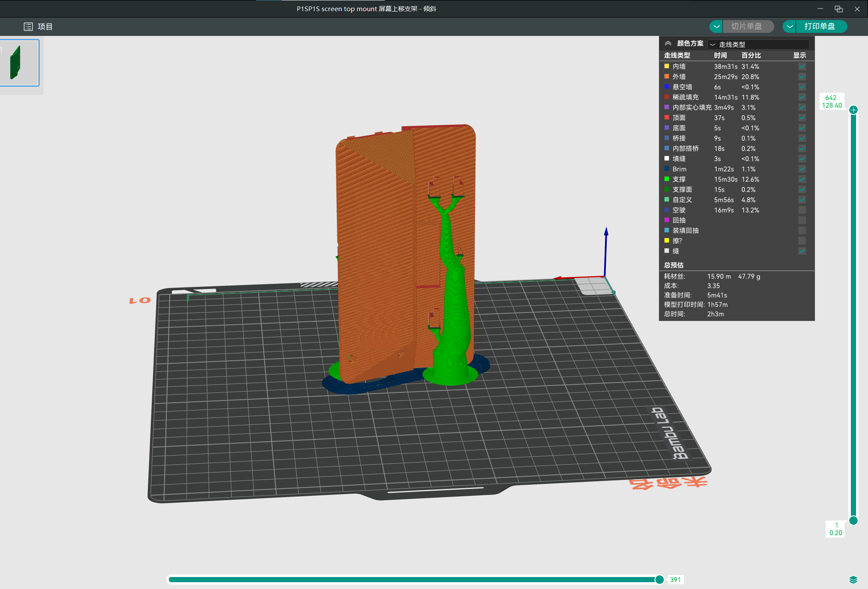Screen dimensions: 868x589
Task: Click the 项目 list icon in the top toolbar
Action: click(28, 26)
